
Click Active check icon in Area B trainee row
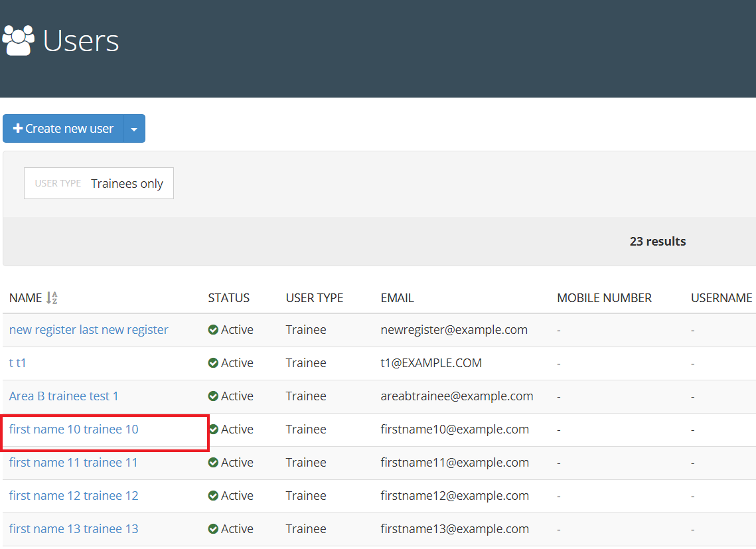click(213, 396)
